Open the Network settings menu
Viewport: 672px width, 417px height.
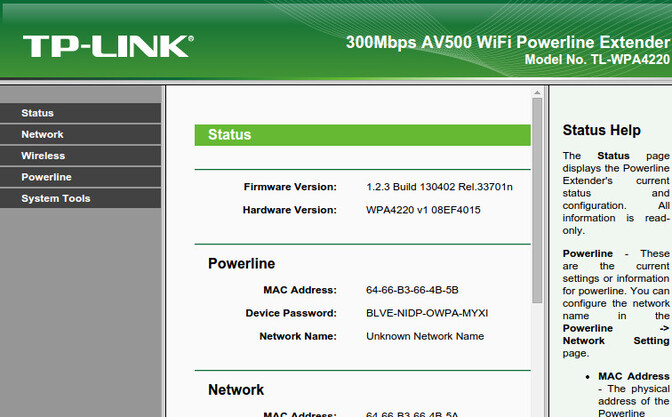coord(42,134)
